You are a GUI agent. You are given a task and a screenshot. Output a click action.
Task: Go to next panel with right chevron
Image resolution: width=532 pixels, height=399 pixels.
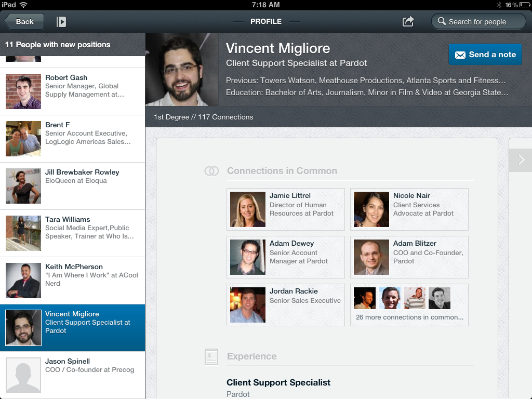(x=521, y=160)
